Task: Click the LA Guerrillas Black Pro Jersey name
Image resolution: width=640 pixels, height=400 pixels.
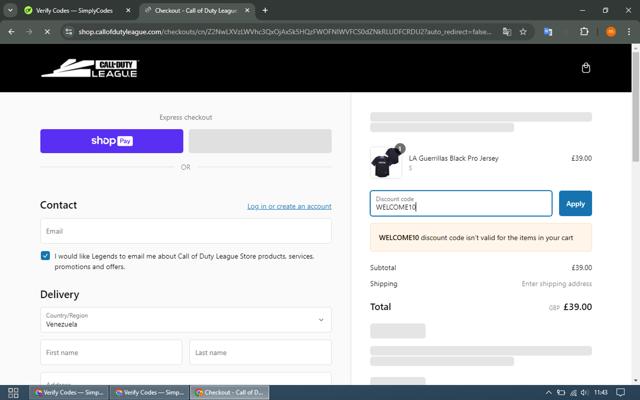Action: (x=453, y=158)
